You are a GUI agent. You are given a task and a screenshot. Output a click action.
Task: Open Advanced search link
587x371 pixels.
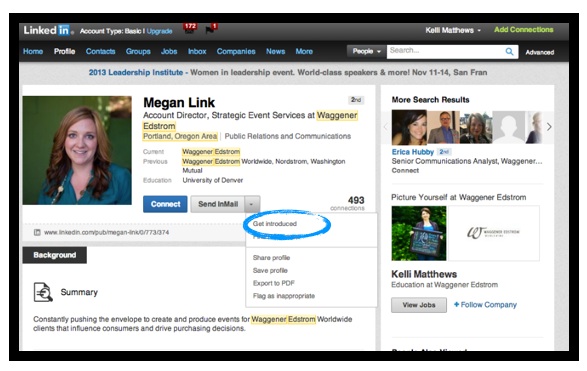tap(539, 52)
